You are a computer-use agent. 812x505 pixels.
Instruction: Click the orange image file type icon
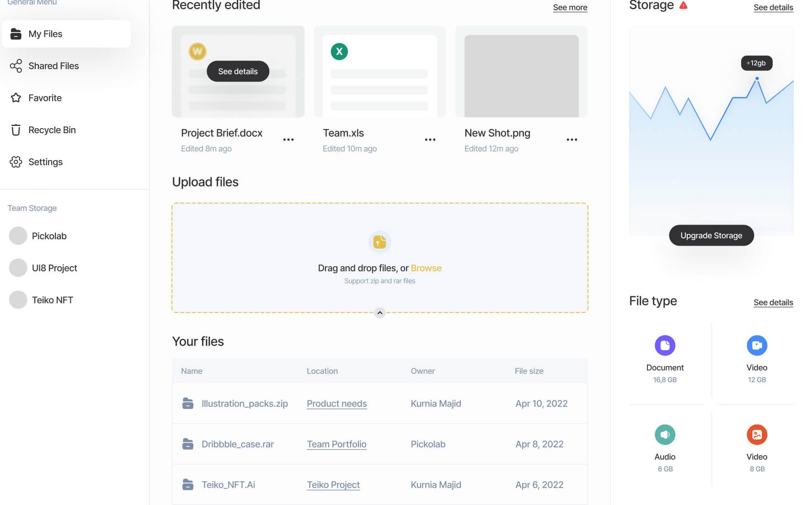pyautogui.click(x=757, y=435)
